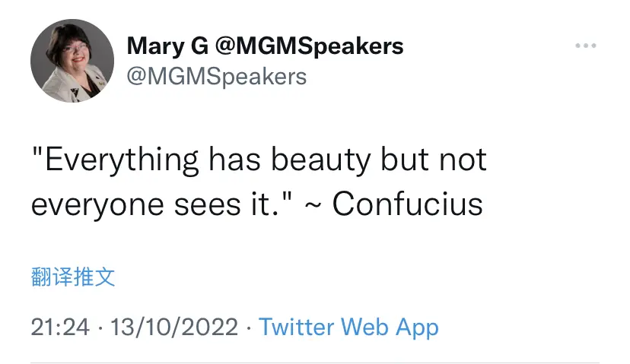Click the tilde before Confucius
Viewport: 630px width, 364px height.
click(312, 204)
